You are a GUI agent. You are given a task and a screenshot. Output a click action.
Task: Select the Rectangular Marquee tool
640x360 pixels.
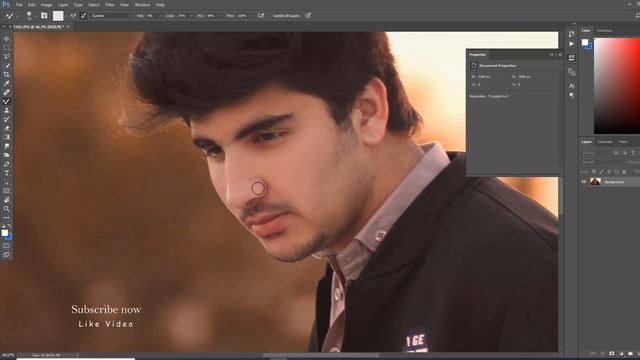coord(7,48)
